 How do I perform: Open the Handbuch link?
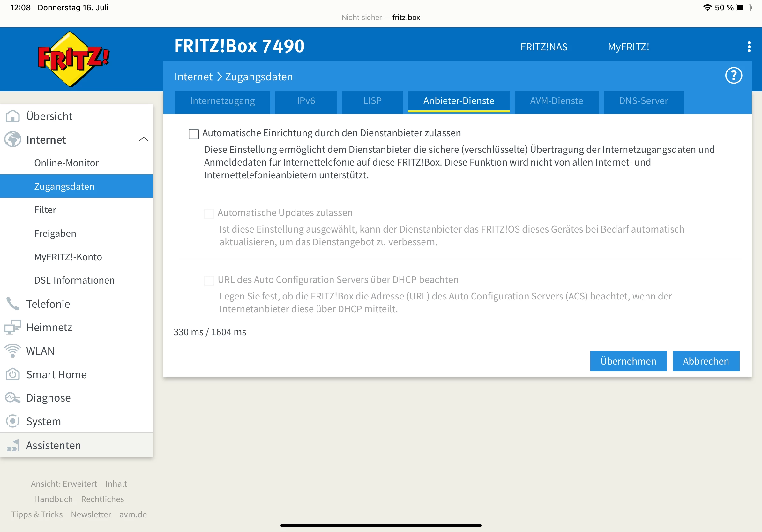[x=53, y=499]
